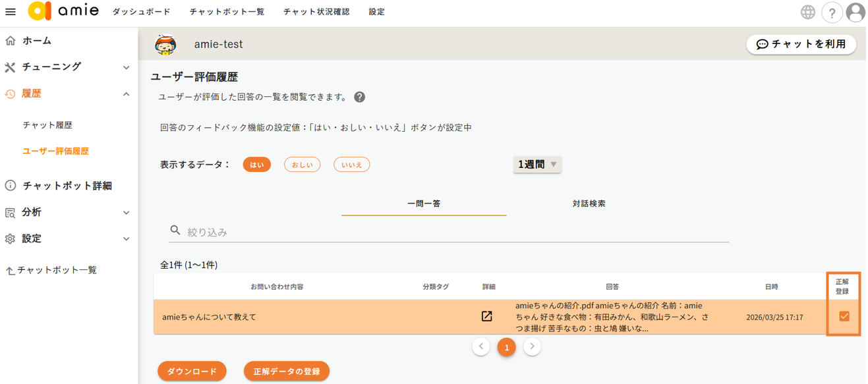The width and height of the screenshot is (868, 384).
Task: Open the hamburger menu icon
Action: (11, 12)
